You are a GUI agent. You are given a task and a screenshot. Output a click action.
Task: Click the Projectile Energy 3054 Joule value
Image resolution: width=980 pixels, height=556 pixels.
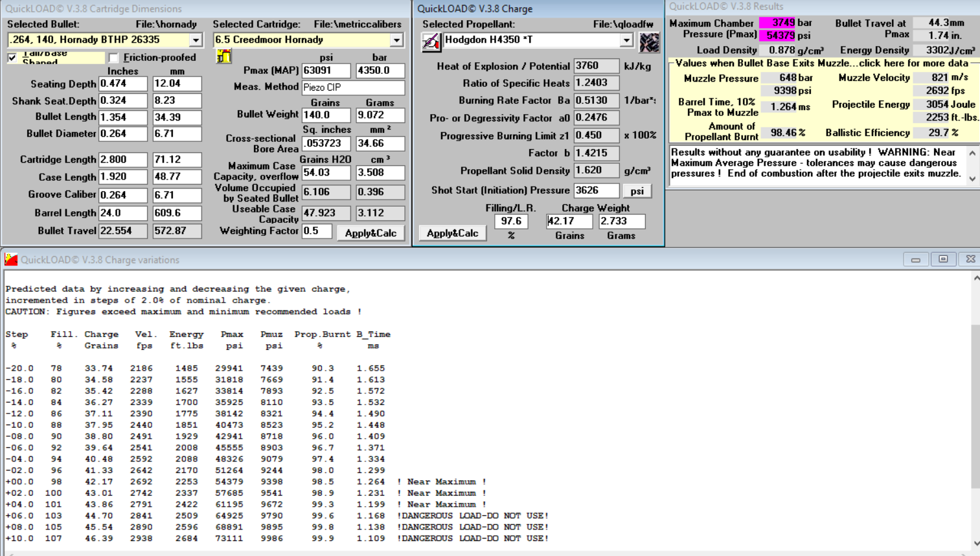coord(931,104)
